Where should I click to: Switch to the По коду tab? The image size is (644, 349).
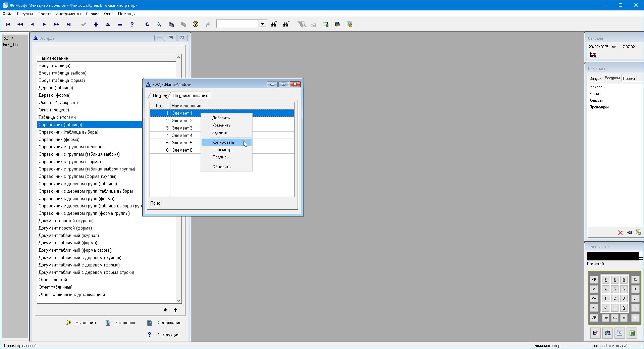click(x=160, y=96)
